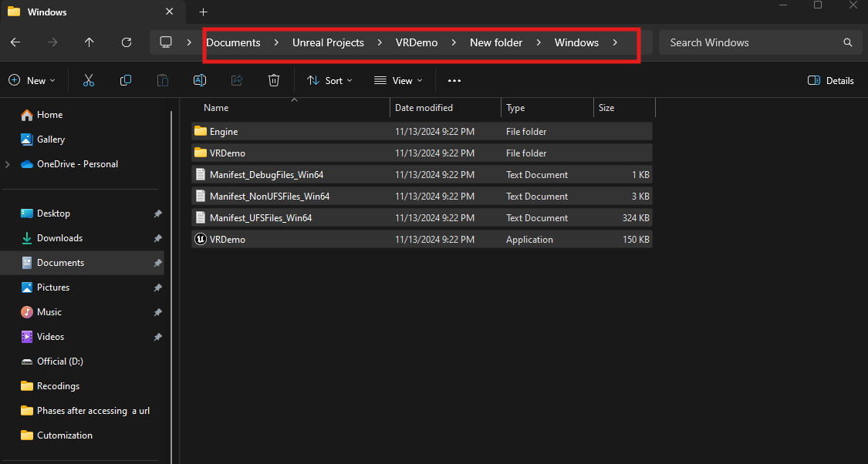Go up one folder level
This screenshot has height=464, width=868.
coord(90,42)
